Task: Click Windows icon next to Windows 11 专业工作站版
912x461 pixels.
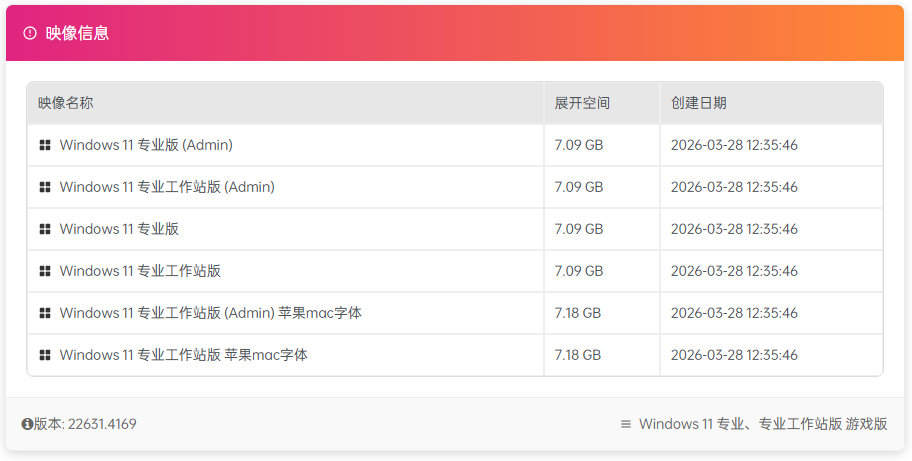Action: [x=45, y=271]
